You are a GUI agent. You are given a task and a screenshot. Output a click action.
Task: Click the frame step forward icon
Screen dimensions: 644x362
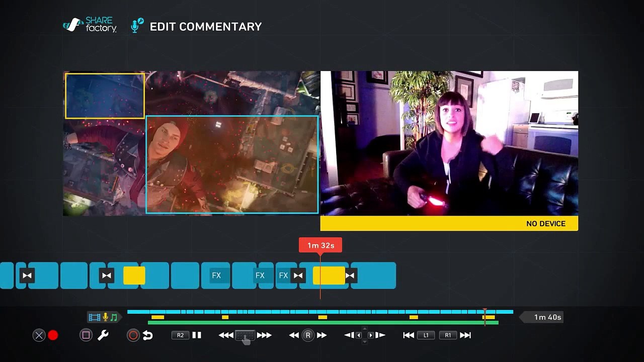tap(380, 335)
